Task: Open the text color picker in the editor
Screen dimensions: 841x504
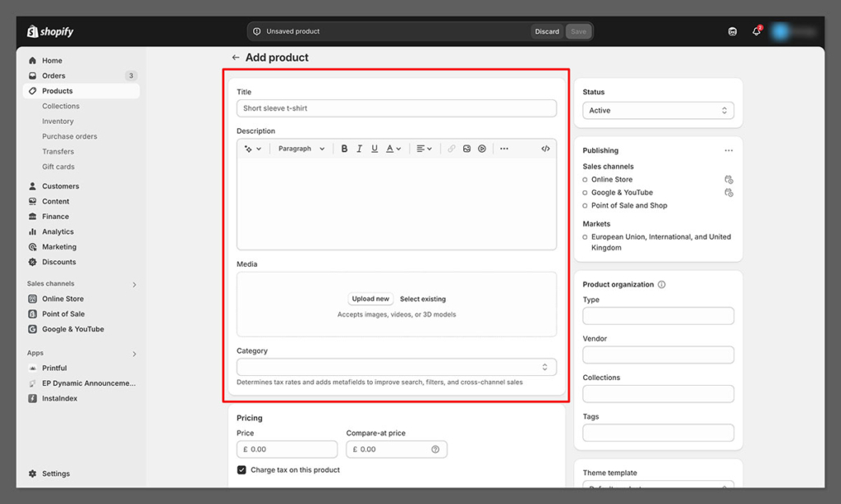Action: [x=392, y=149]
